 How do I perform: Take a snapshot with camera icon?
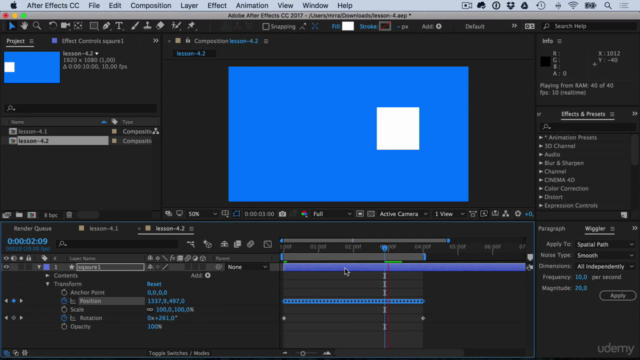[282, 214]
